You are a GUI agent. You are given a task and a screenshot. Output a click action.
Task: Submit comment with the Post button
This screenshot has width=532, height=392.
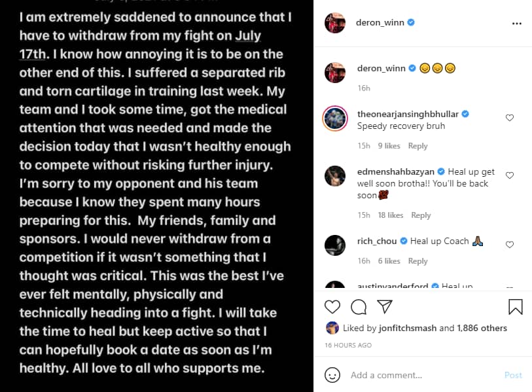click(x=513, y=375)
